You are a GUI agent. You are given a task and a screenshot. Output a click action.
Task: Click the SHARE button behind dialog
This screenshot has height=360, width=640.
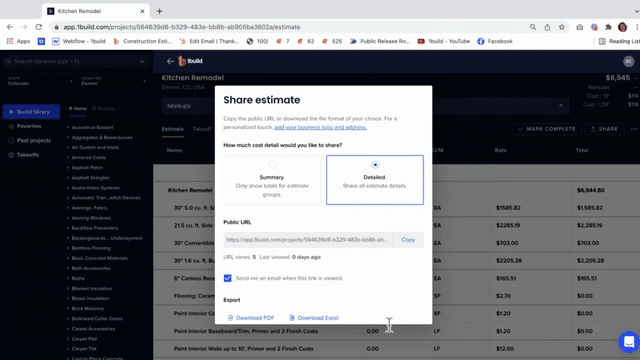pos(604,129)
